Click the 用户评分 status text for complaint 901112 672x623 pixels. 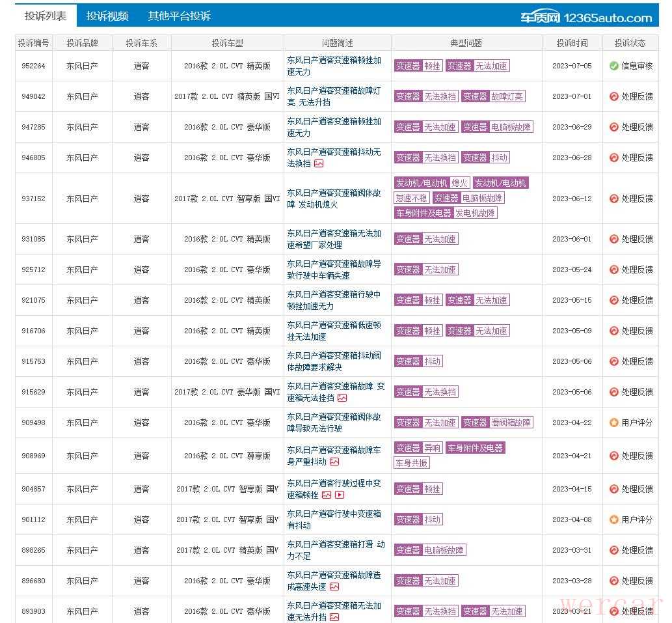[x=636, y=519]
